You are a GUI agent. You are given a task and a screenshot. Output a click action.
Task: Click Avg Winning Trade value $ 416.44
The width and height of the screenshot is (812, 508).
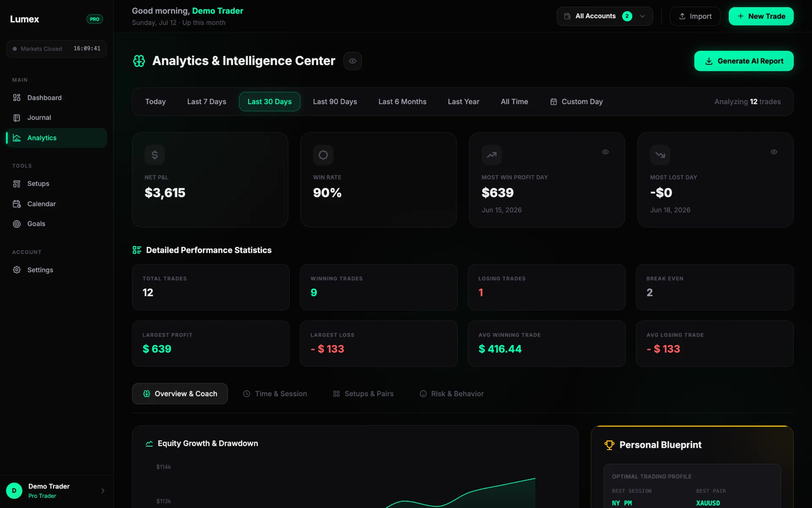click(x=500, y=349)
